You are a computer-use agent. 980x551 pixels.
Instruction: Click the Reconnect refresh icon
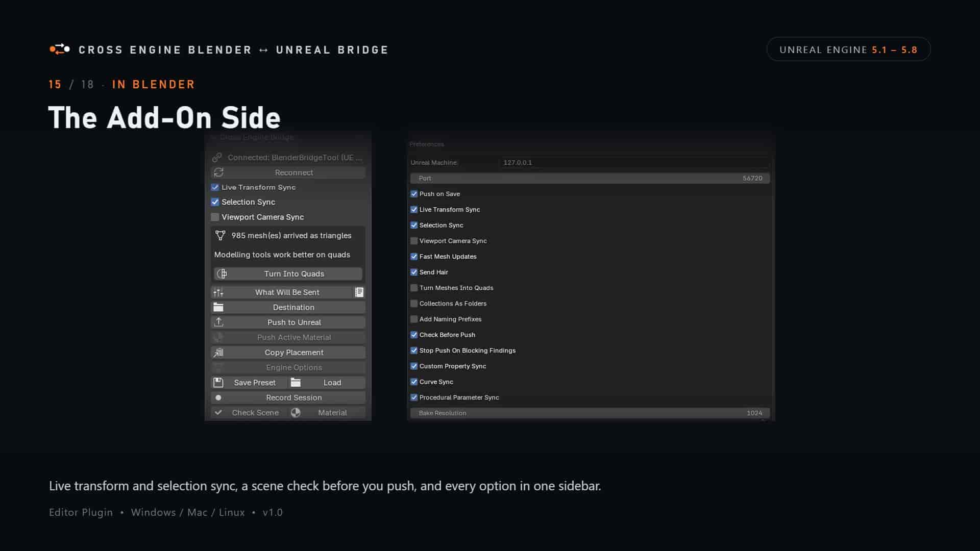coord(219,172)
